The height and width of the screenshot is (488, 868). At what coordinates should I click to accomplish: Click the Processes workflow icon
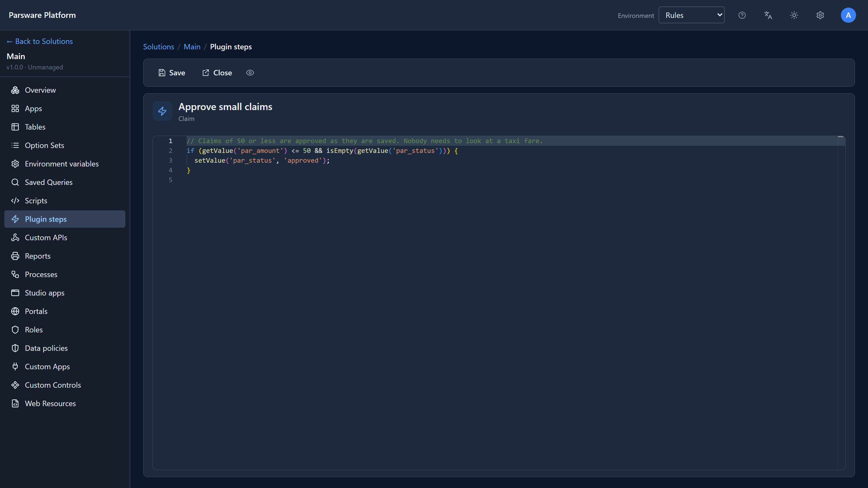(x=15, y=274)
